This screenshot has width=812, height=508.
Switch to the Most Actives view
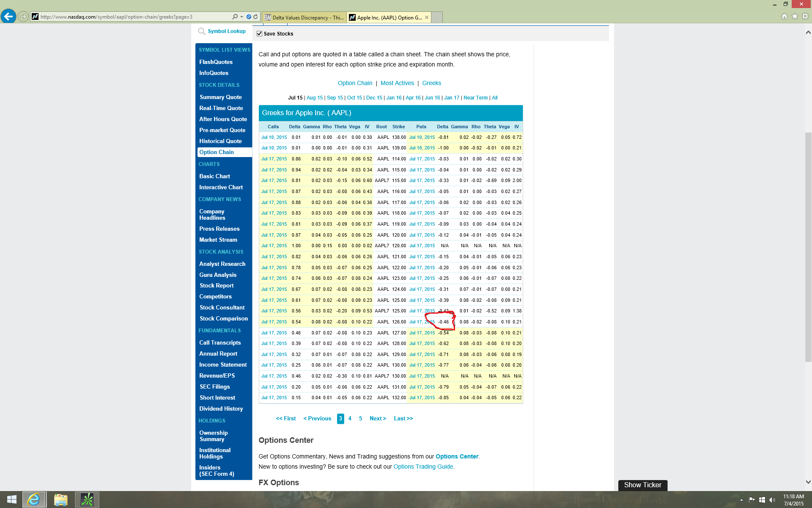[397, 83]
